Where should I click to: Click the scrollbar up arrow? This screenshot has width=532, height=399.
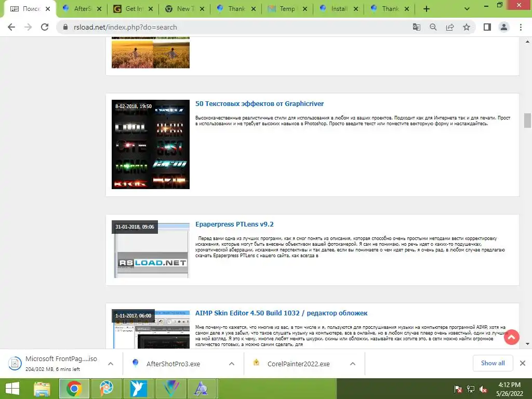[527, 42]
